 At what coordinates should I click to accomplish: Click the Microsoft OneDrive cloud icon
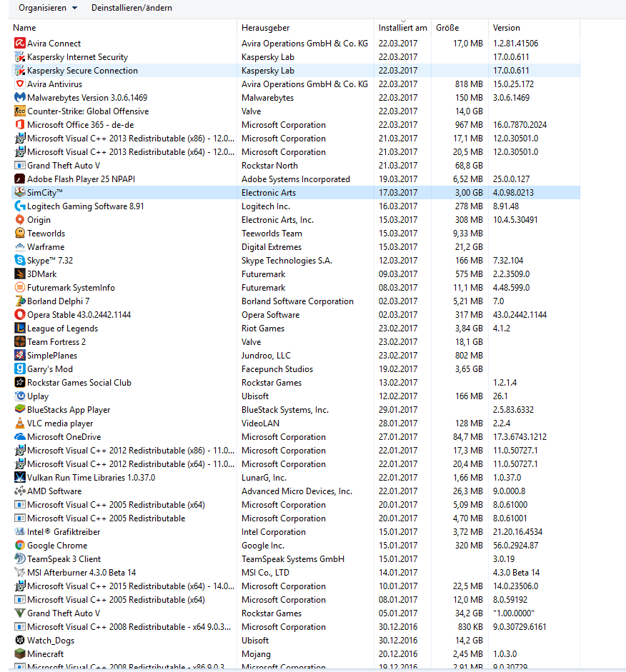click(x=20, y=437)
